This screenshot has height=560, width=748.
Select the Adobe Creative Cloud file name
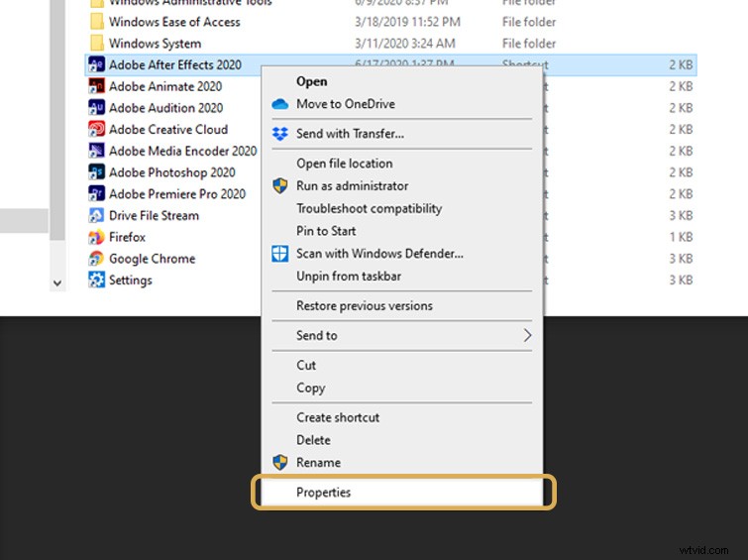(168, 130)
